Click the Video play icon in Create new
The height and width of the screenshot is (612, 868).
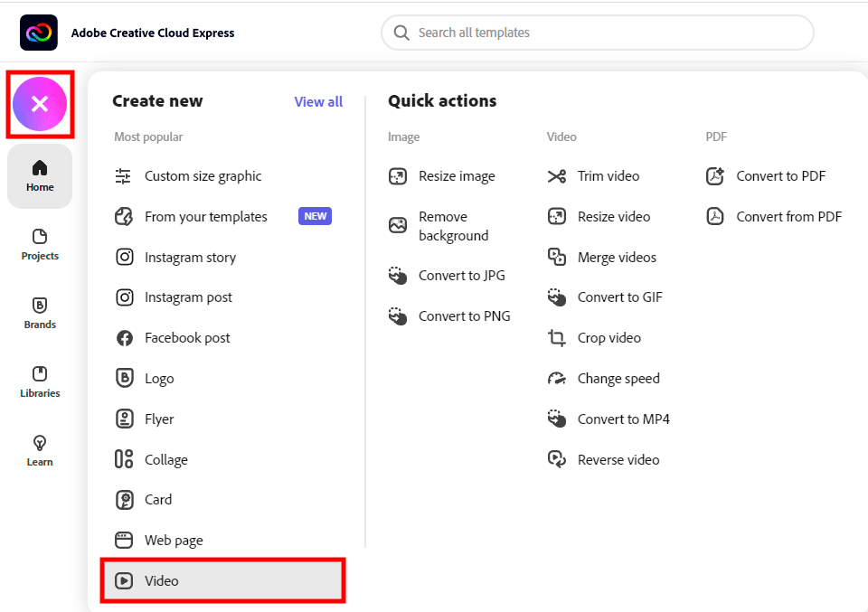[x=124, y=580]
